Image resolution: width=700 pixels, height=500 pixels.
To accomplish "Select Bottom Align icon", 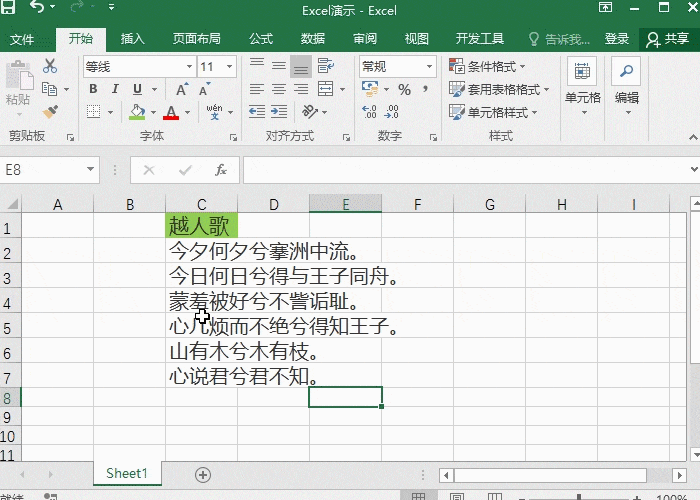I will coord(301,67).
